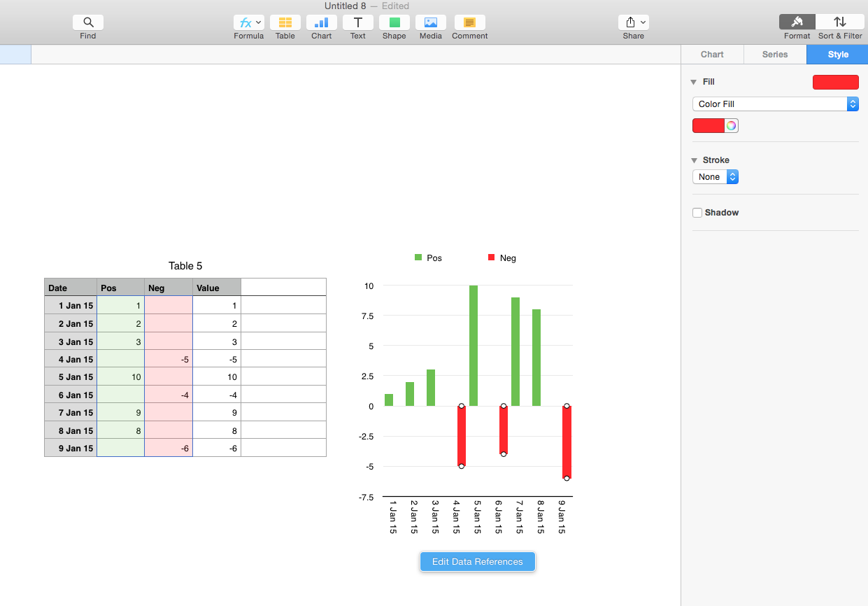Select Pos cell containing 9

coord(121,412)
